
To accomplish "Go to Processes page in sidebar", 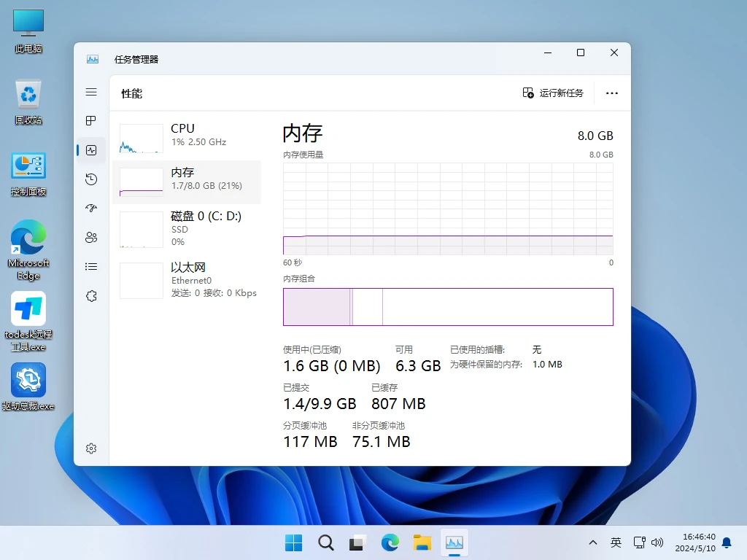I will (x=91, y=121).
